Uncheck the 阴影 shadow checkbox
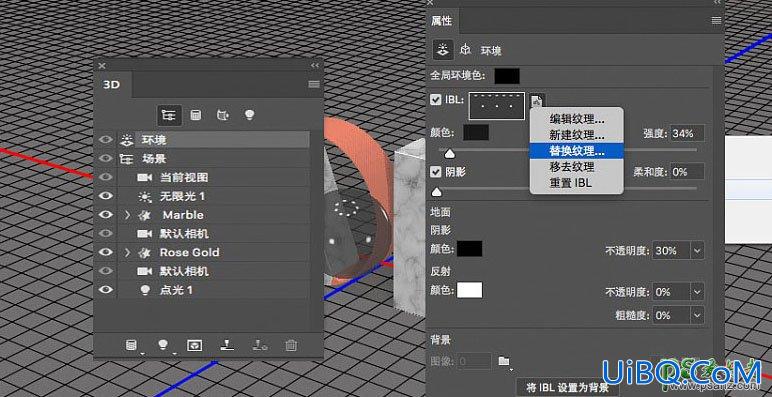The height and width of the screenshot is (397, 772). tap(435, 172)
